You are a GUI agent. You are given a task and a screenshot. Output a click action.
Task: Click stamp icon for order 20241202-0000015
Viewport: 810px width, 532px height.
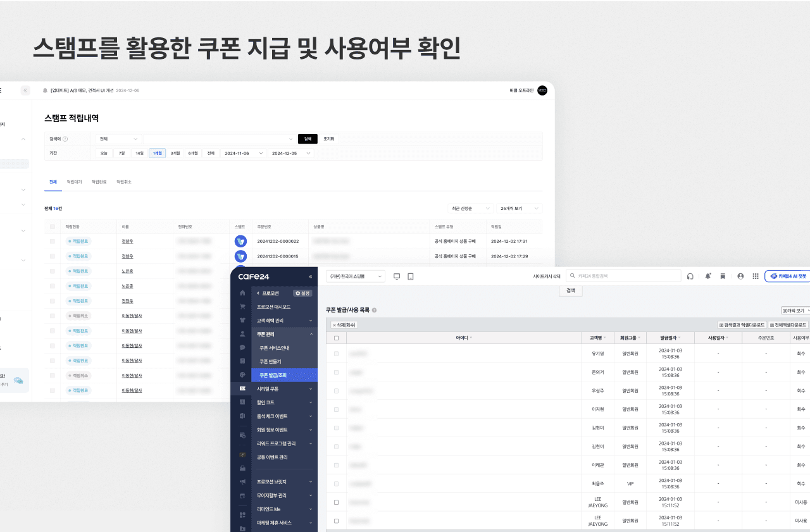(240, 256)
